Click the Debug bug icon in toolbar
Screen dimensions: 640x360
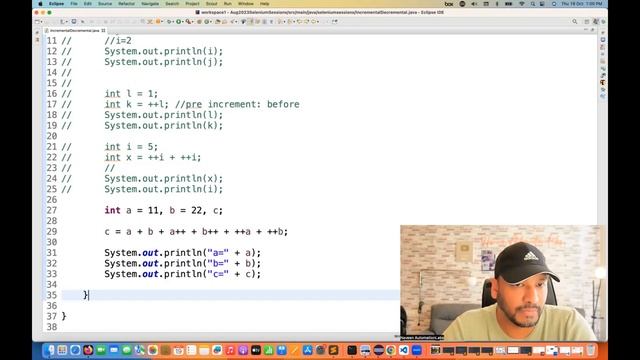point(169,21)
